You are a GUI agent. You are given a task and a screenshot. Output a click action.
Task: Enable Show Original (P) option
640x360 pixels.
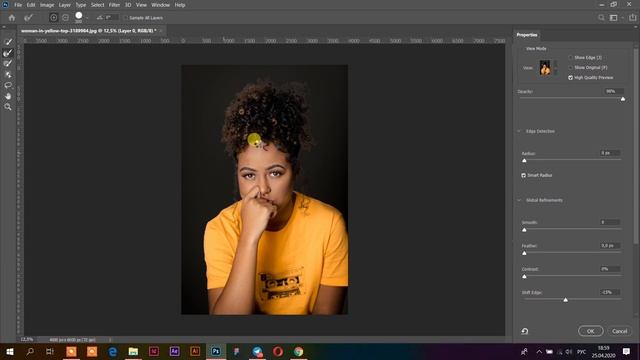coord(571,67)
